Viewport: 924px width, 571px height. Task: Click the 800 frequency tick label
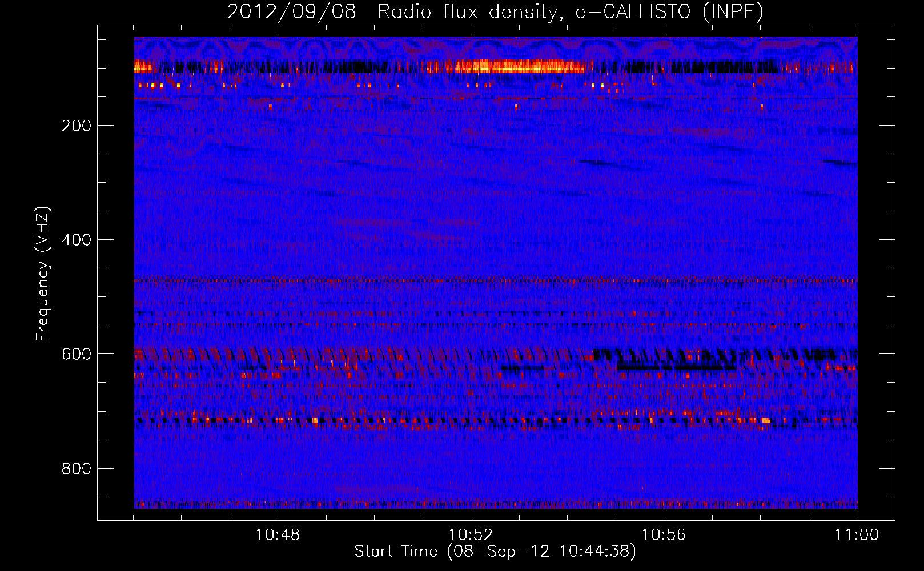coord(77,469)
